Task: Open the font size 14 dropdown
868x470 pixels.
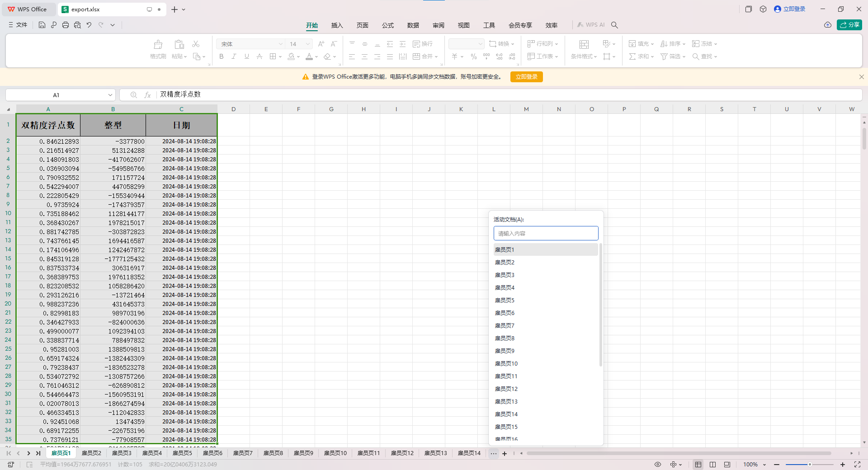Action: pos(308,44)
